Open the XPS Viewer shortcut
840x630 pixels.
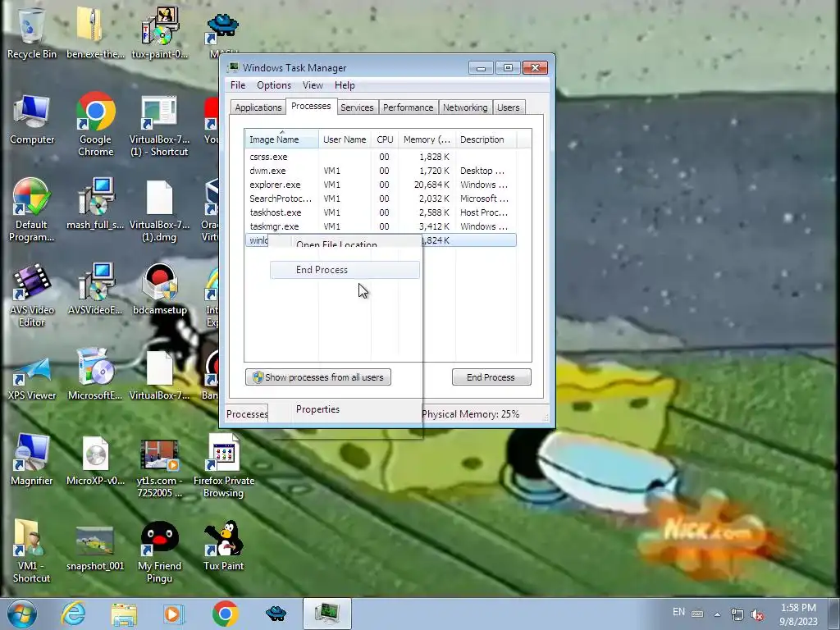pyautogui.click(x=32, y=377)
